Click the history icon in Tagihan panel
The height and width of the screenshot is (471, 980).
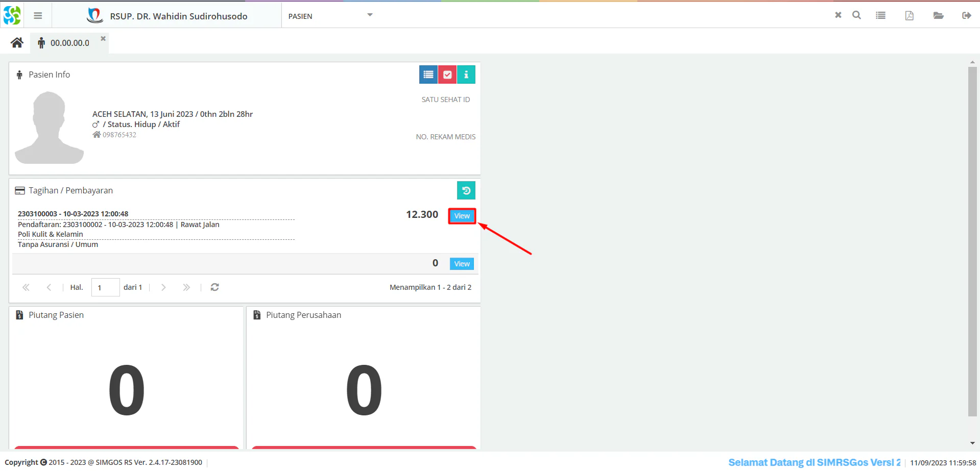466,190
